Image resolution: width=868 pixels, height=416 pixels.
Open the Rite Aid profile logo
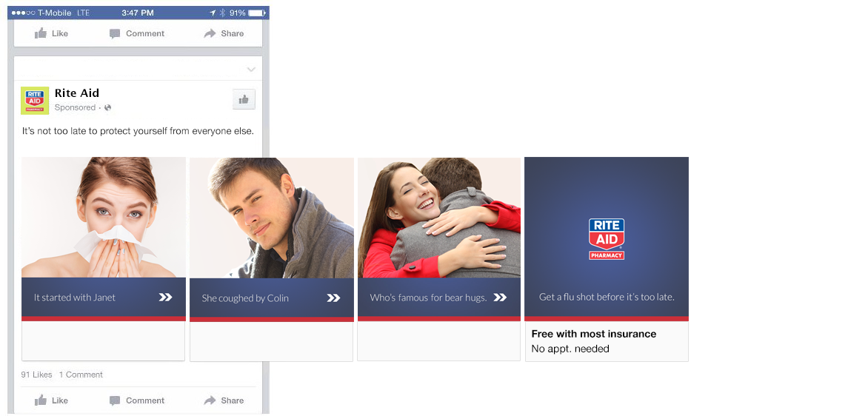[x=35, y=101]
